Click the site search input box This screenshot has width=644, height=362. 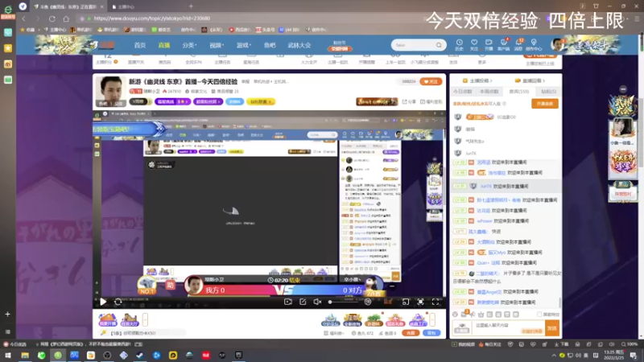tap(413, 45)
